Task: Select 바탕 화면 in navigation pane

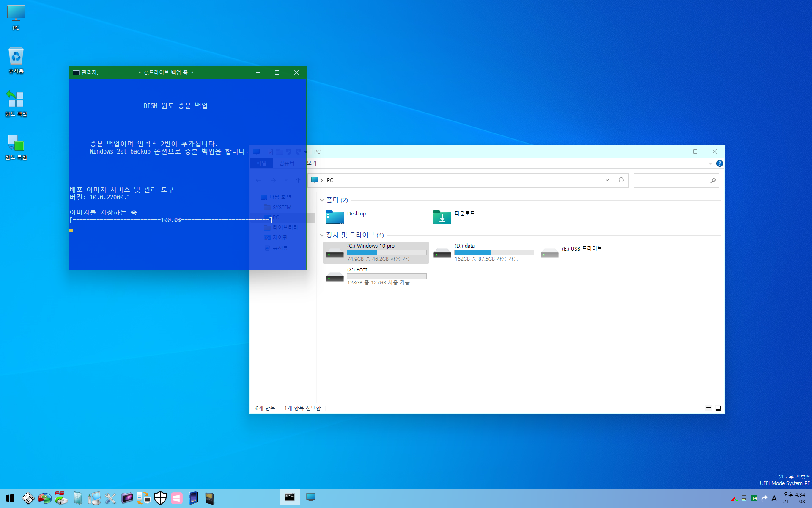Action: tap(280, 197)
